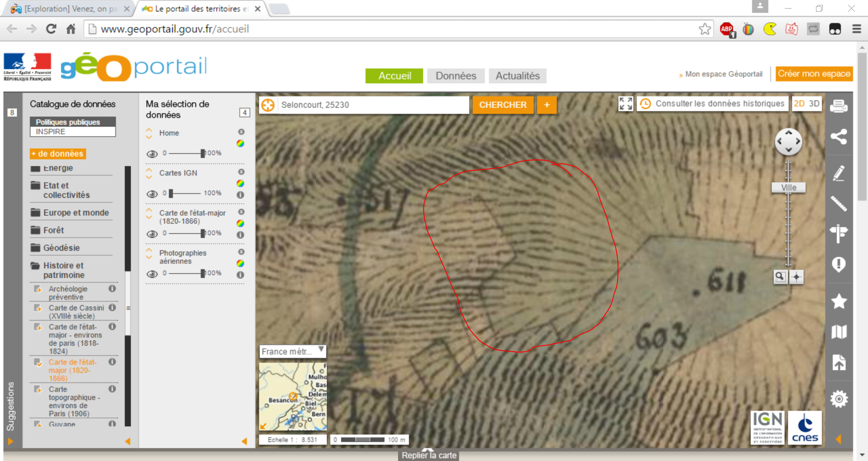Switch map to fullscreen mode
This screenshot has height=461, width=868.
tap(626, 103)
